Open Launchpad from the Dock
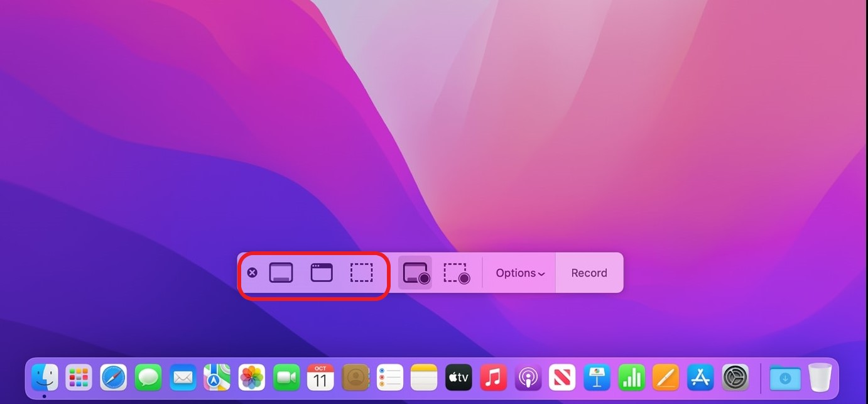The height and width of the screenshot is (404, 868). point(79,378)
